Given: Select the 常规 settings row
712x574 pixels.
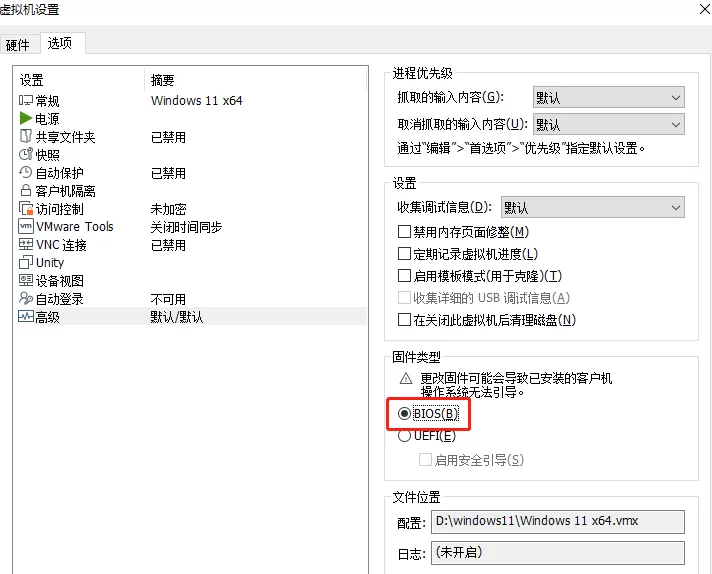Looking at the screenshot, I should click(191, 100).
